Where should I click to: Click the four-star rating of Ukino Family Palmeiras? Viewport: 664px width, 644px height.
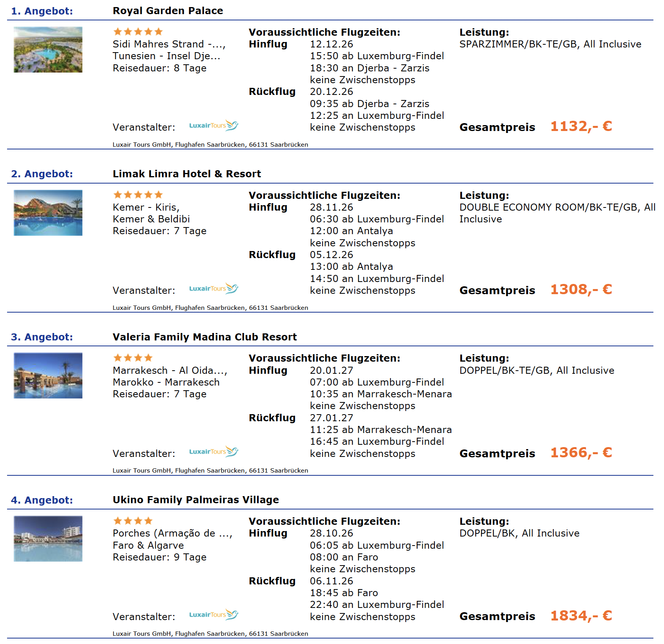133,521
